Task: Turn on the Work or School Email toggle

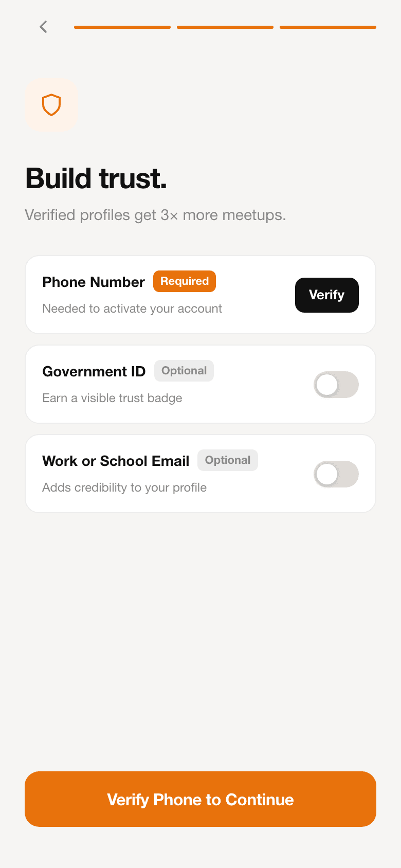Action: (x=336, y=474)
